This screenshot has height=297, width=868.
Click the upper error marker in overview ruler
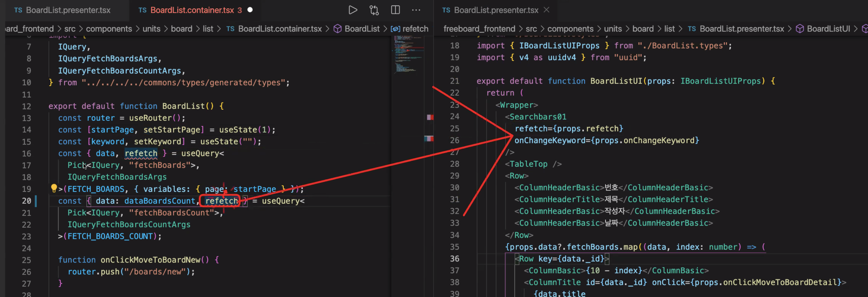tap(430, 117)
